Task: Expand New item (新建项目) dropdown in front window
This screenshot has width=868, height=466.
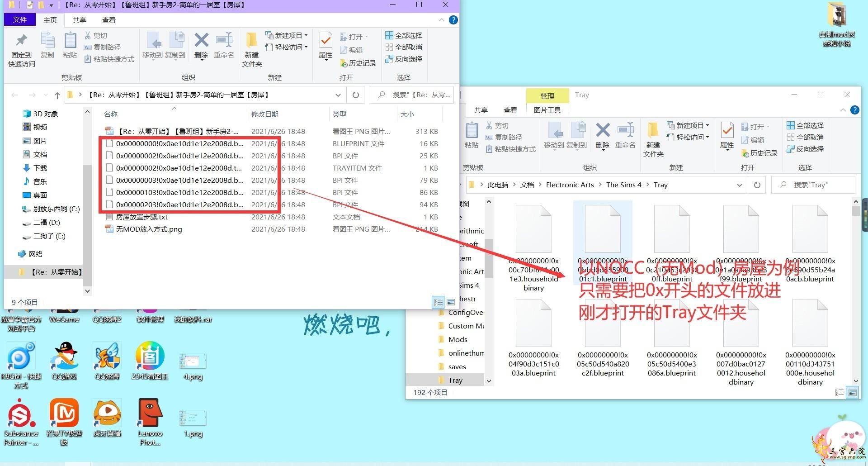Action: 287,35
